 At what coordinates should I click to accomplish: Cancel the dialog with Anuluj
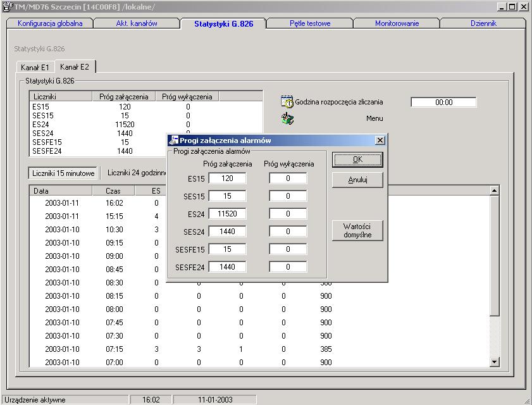(x=357, y=180)
